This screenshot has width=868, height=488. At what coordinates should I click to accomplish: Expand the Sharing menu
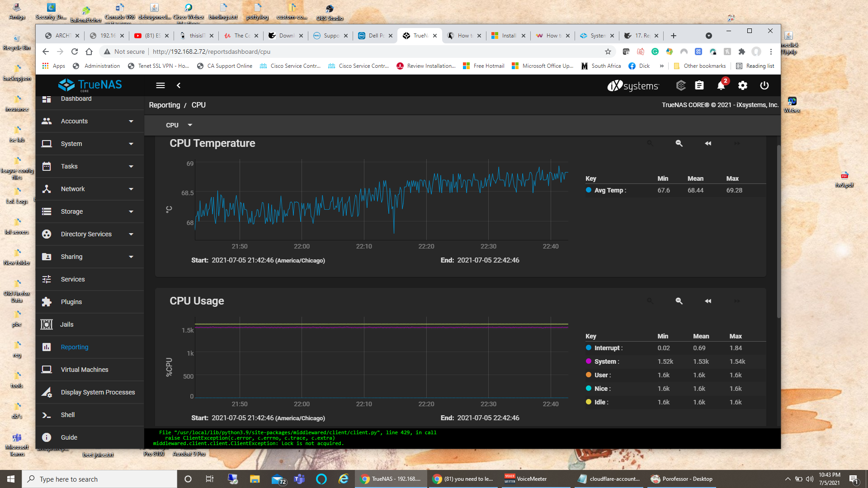pyautogui.click(x=90, y=257)
